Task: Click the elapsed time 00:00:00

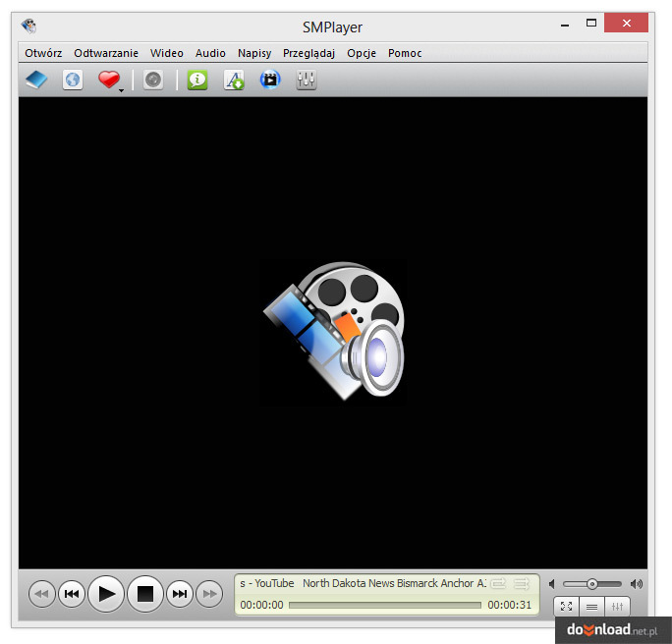Action: [x=262, y=605]
